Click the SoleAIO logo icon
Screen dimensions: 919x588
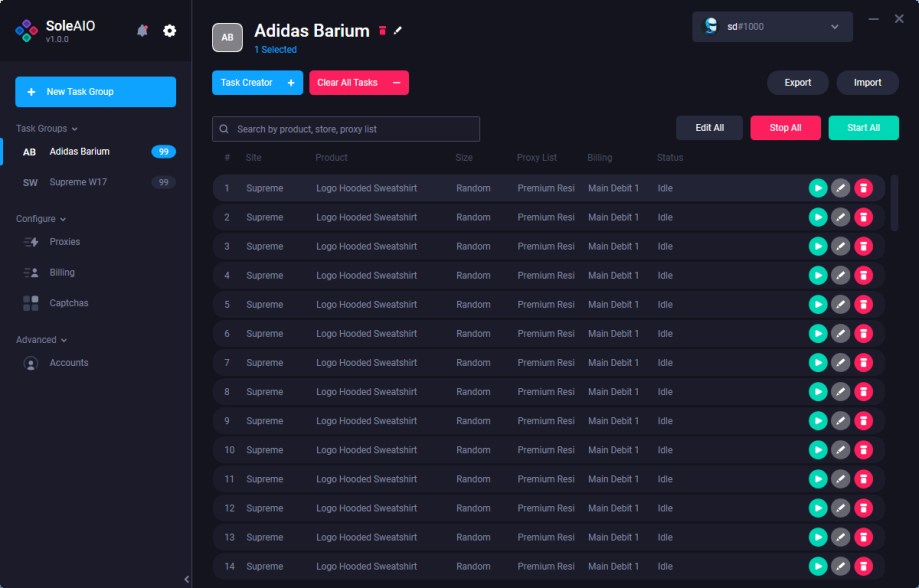pos(26,30)
